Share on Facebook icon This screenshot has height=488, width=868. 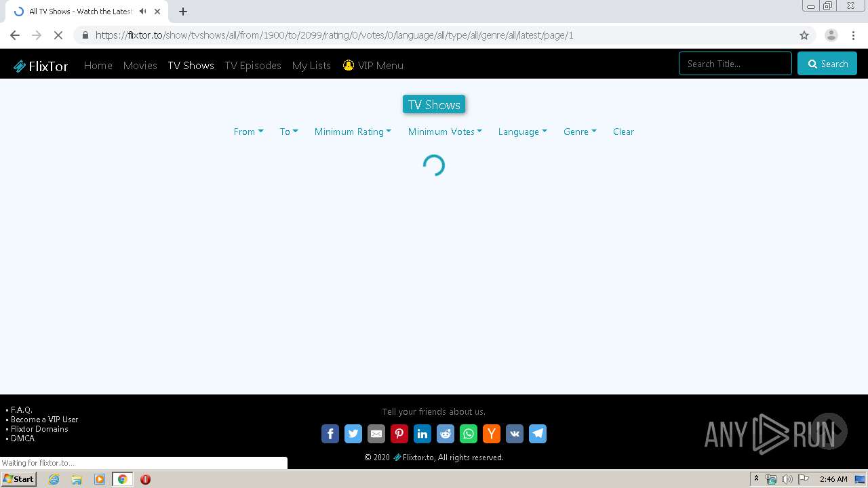[330, 434]
